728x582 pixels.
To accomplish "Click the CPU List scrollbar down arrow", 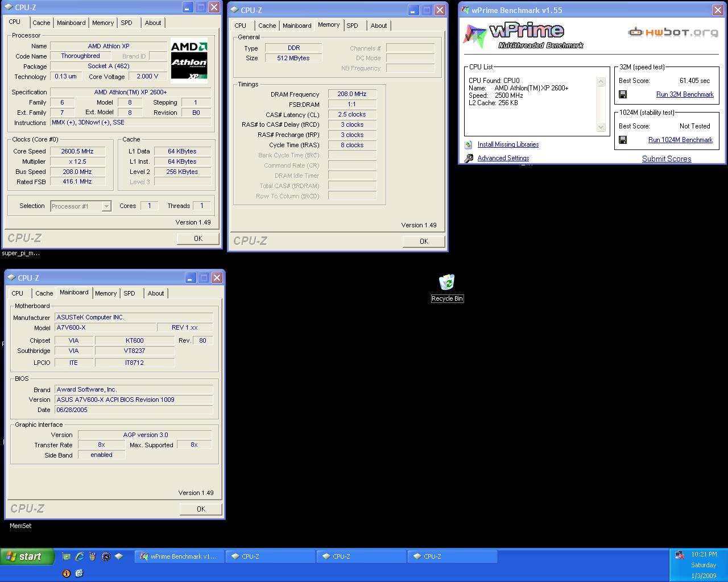I will click(601, 127).
